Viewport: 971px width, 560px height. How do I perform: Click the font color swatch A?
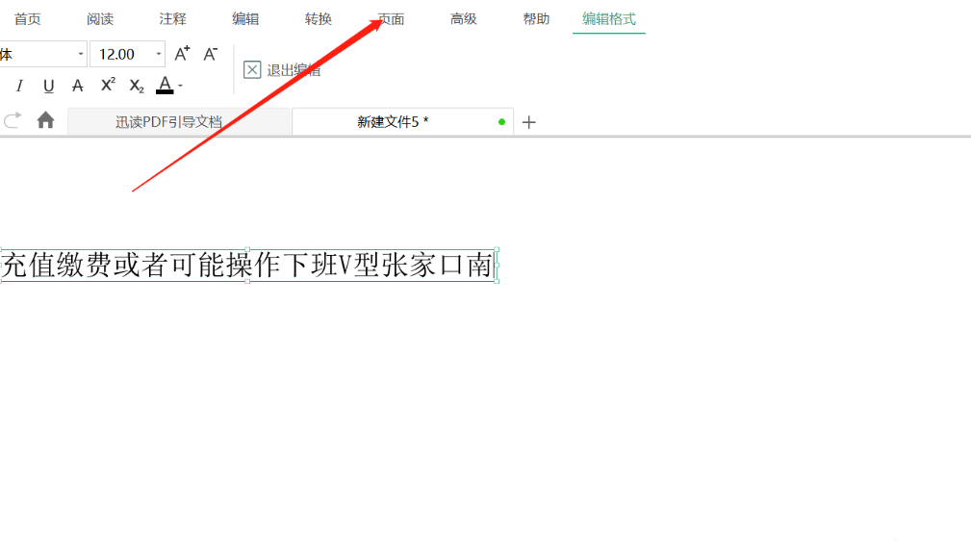165,86
